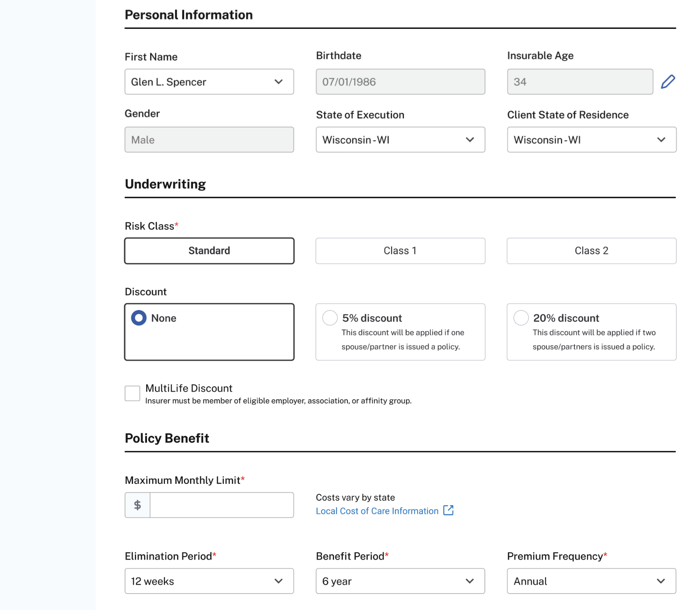The height and width of the screenshot is (610, 700).
Task: Click the Underwriting section heading
Action: pyautogui.click(x=165, y=184)
